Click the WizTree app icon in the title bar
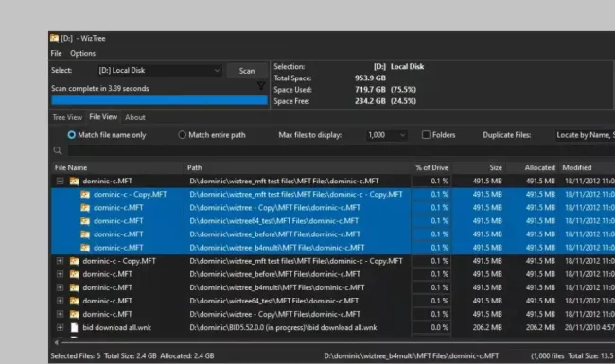This screenshot has width=615, height=364. pyautogui.click(x=54, y=38)
